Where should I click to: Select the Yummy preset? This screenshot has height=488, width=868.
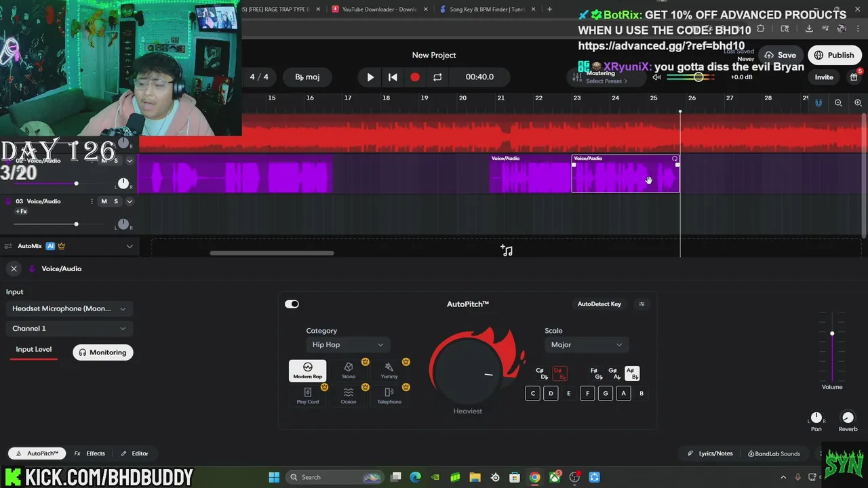coord(389,371)
